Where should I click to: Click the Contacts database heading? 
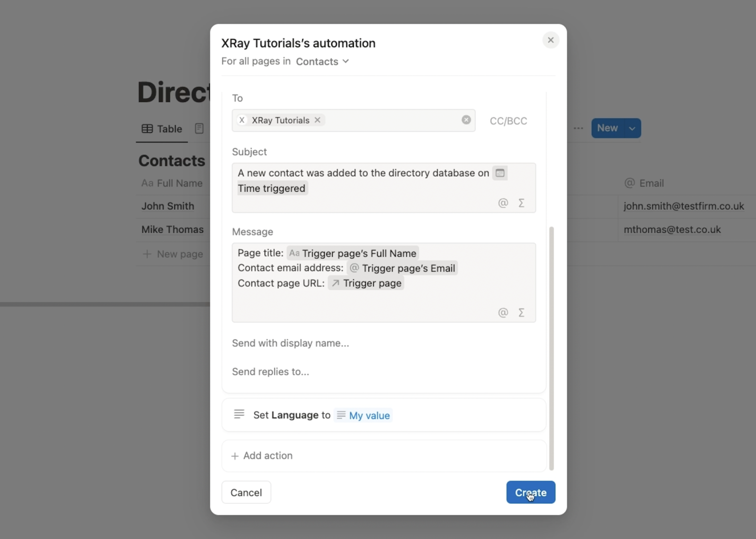172,161
